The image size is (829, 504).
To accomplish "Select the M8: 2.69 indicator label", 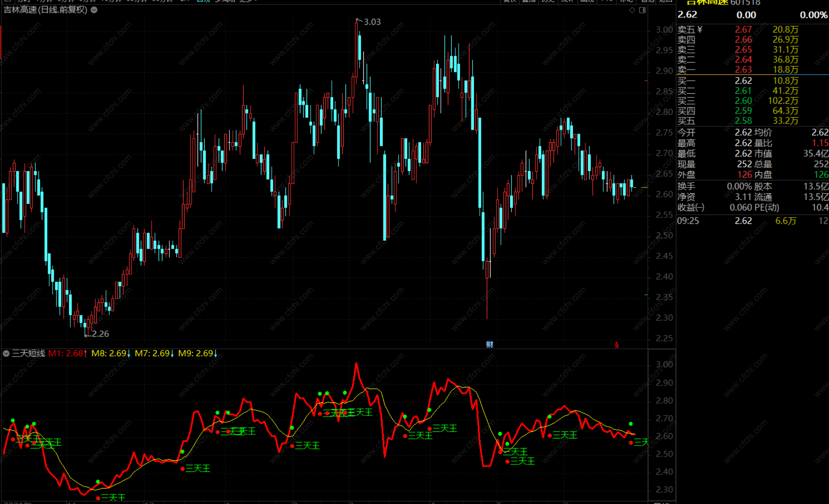I will (x=110, y=354).
